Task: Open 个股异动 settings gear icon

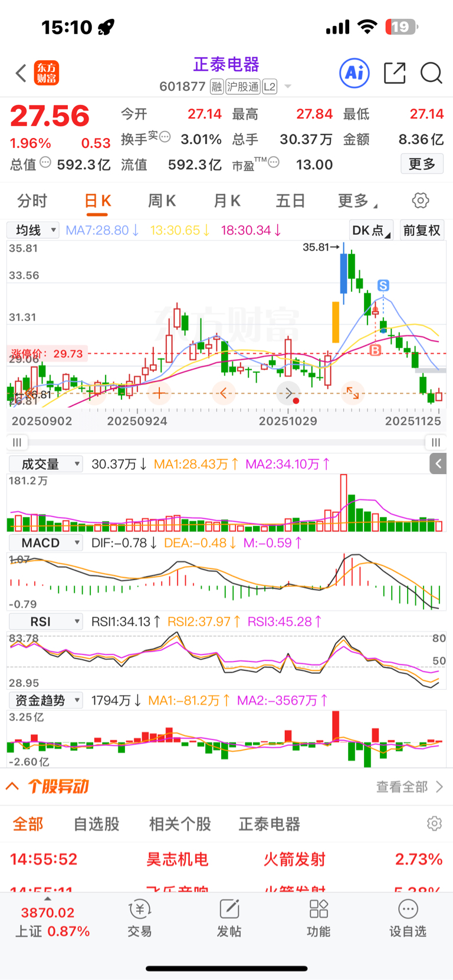Action: point(435,823)
